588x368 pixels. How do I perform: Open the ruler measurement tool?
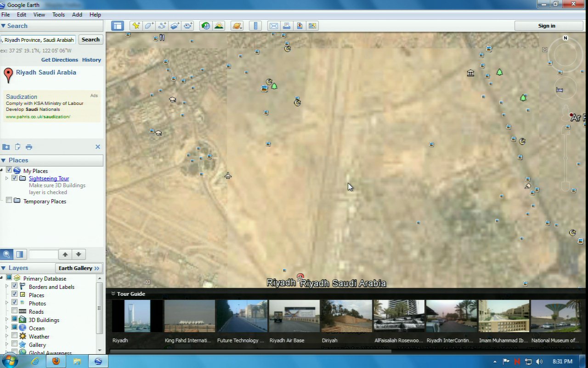point(256,26)
